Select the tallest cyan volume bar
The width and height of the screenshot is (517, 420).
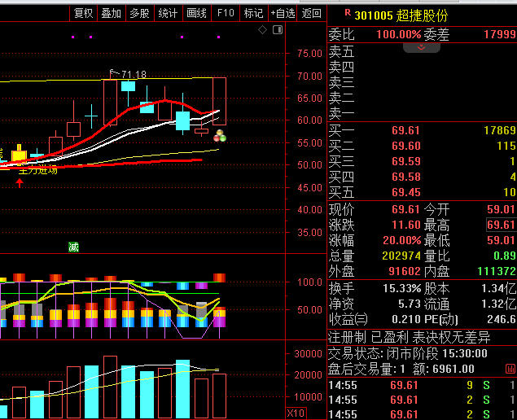point(182,389)
